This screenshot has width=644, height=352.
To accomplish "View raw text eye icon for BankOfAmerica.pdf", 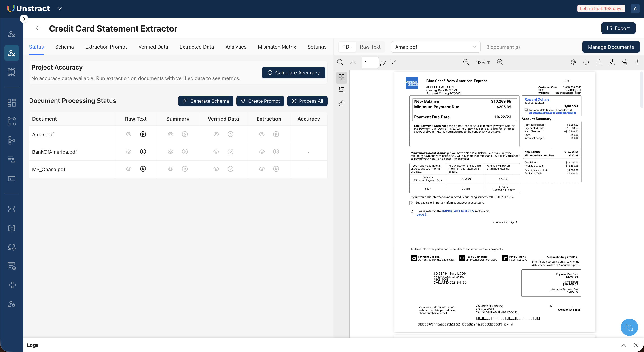I will [x=129, y=152].
